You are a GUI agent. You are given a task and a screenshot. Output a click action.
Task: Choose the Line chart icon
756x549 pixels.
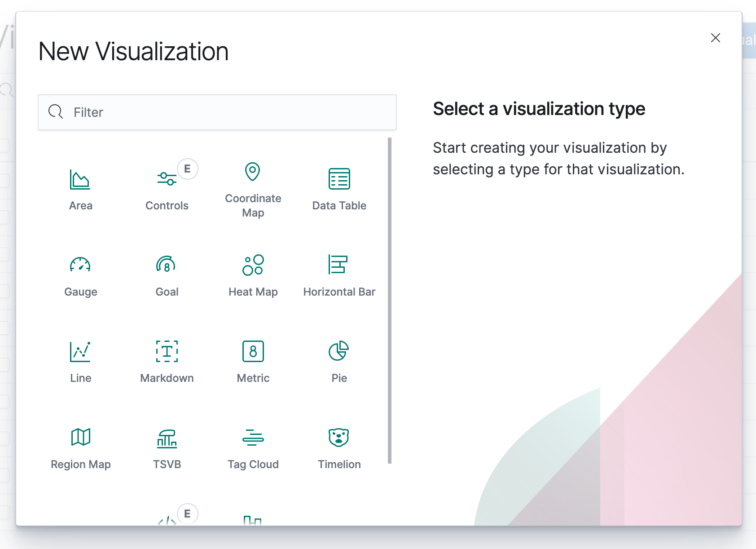click(80, 351)
